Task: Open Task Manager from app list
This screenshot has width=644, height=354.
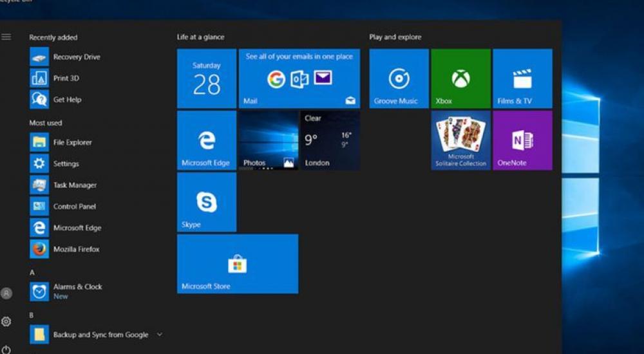Action: (x=74, y=185)
